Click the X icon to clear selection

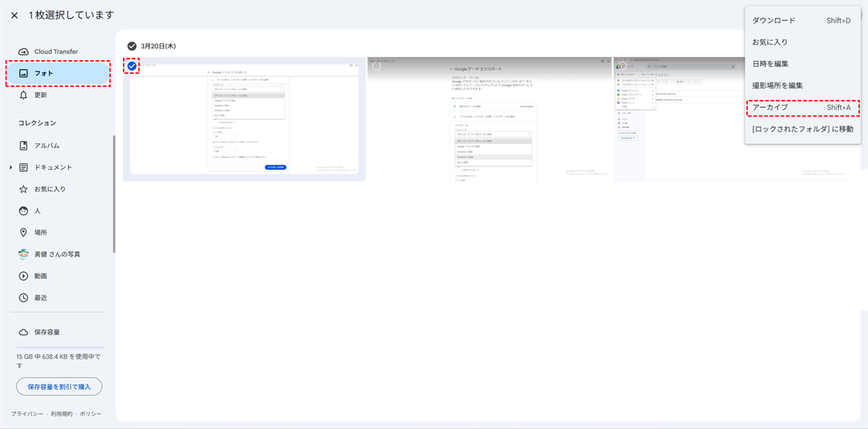click(x=14, y=15)
